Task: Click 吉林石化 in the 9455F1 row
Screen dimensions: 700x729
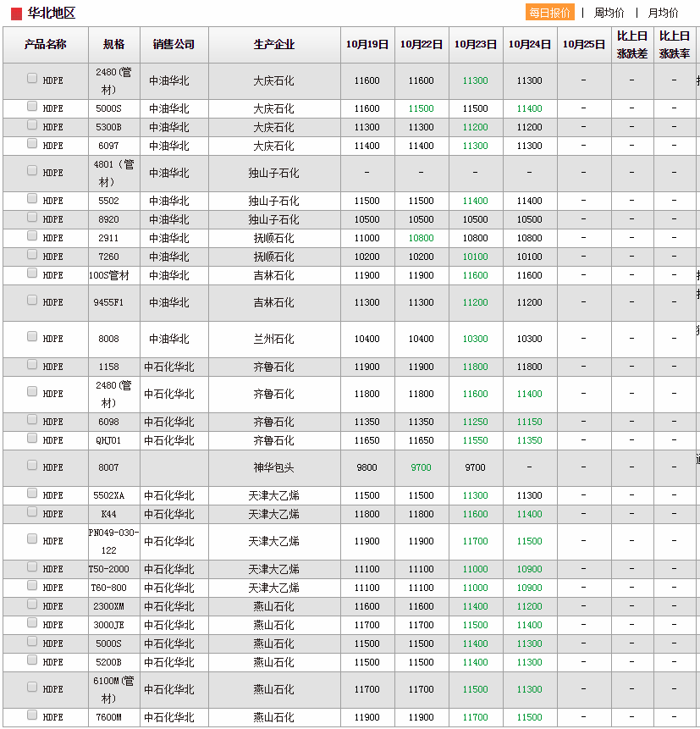Action: tap(274, 302)
